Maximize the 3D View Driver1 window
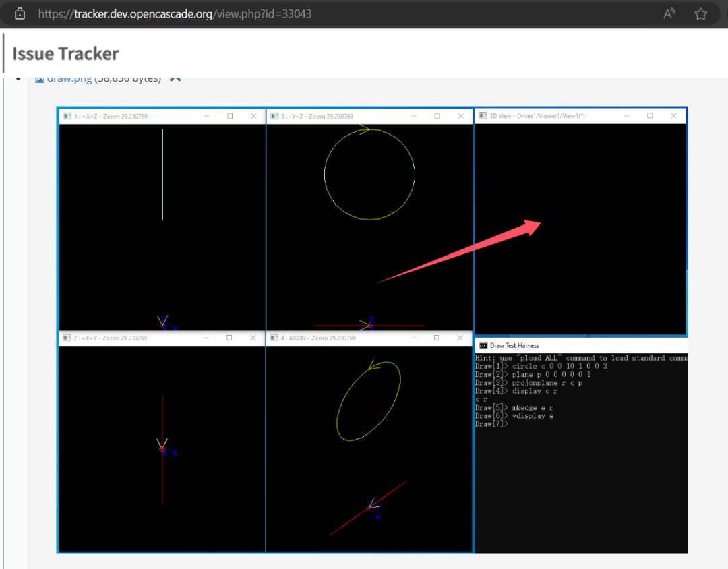728x569 pixels. [650, 116]
